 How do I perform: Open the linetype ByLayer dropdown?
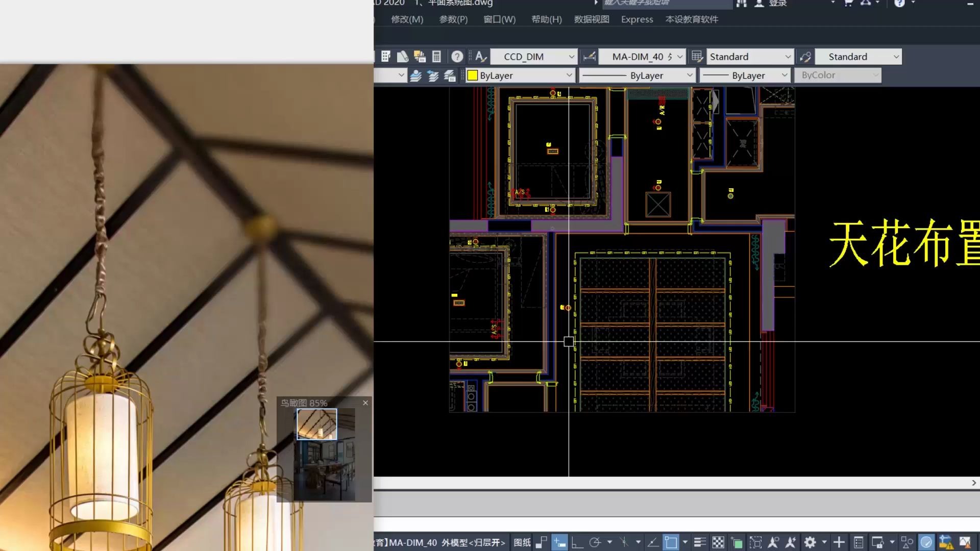tap(690, 75)
